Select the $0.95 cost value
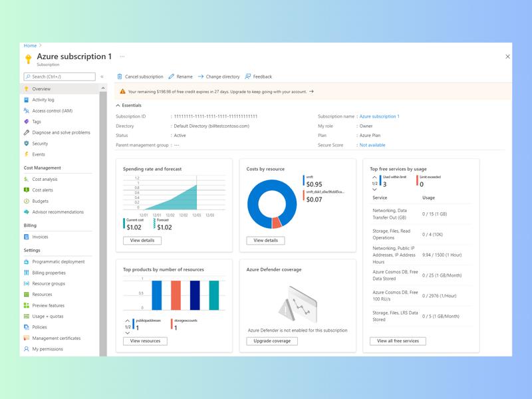The image size is (532, 399). pyautogui.click(x=314, y=184)
